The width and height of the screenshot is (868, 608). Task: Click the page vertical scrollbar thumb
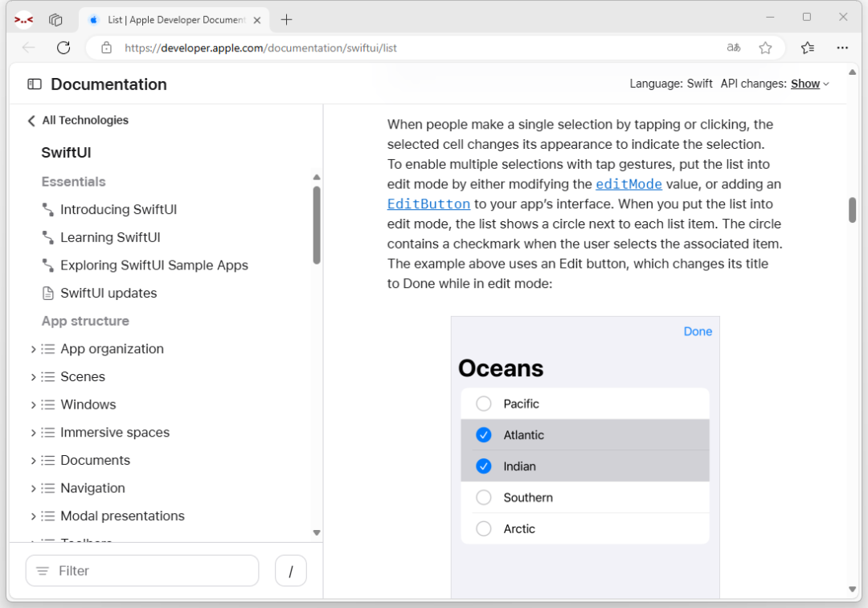tap(852, 210)
